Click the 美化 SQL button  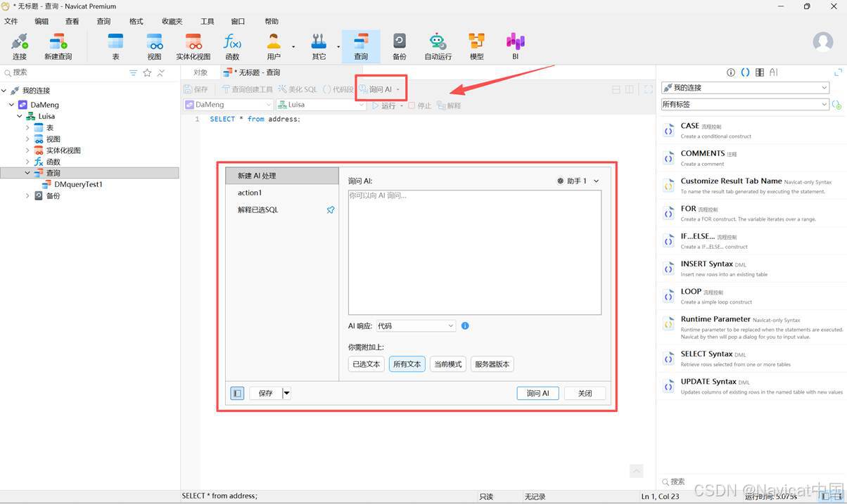tap(298, 89)
